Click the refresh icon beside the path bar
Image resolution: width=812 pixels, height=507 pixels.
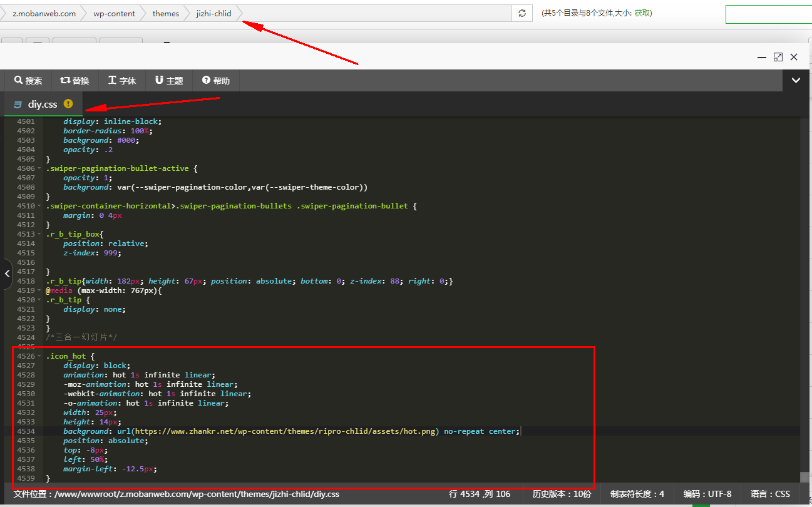522,13
